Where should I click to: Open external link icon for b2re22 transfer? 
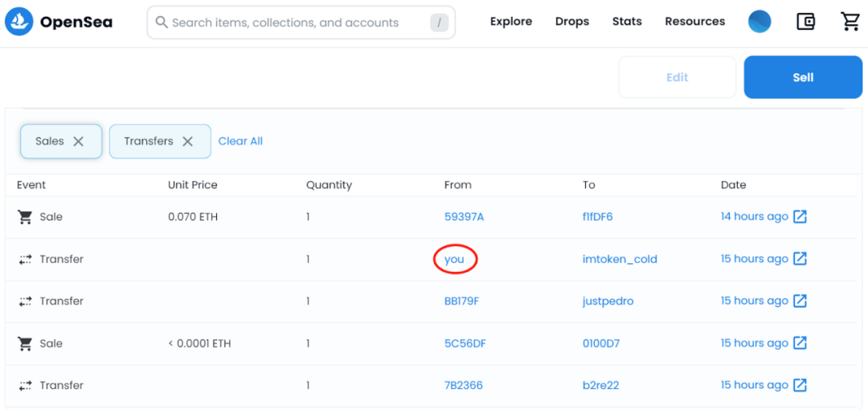[800, 385]
